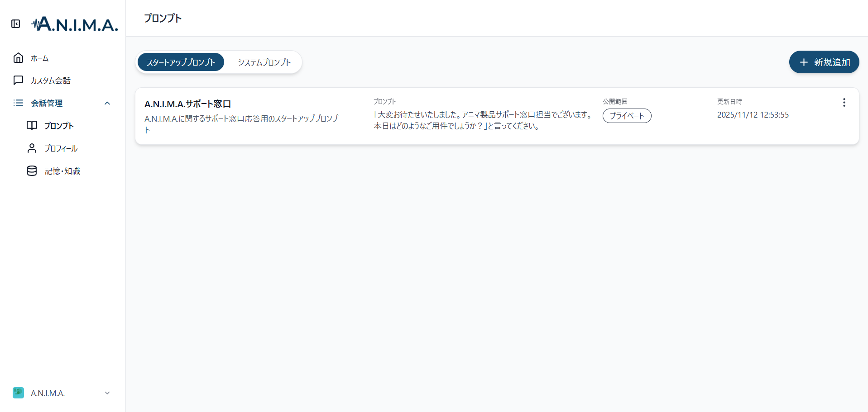Click the 記憶・知識 database icon
The width and height of the screenshot is (868, 412).
(32, 170)
